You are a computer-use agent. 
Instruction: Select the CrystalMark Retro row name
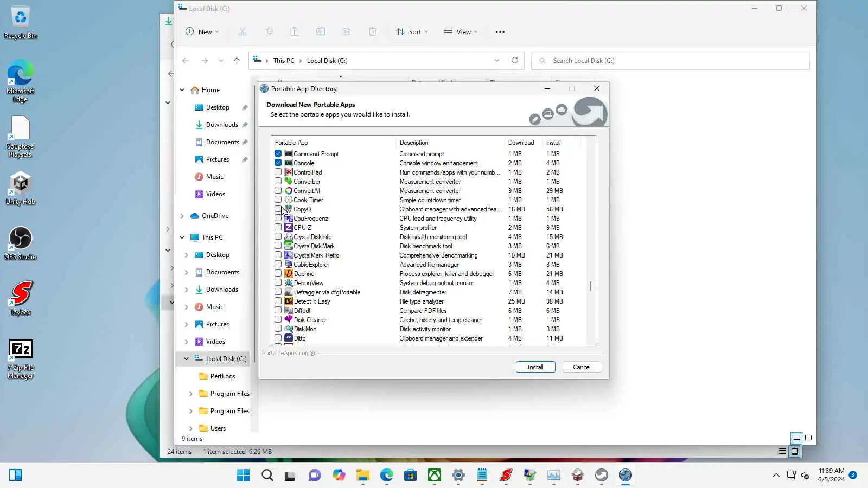tap(316, 255)
